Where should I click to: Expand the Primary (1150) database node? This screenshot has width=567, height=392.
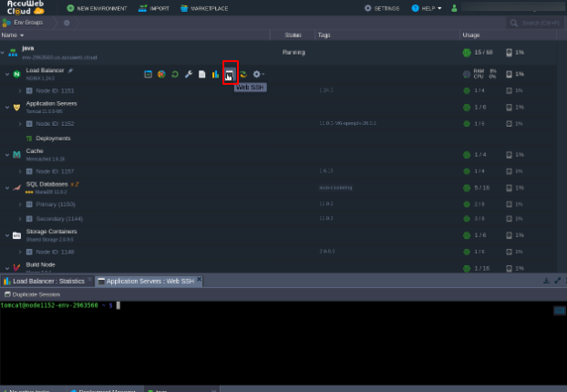[x=20, y=203]
